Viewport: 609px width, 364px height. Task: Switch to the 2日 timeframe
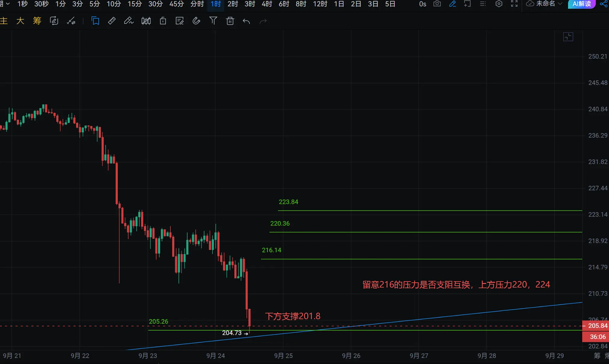356,4
